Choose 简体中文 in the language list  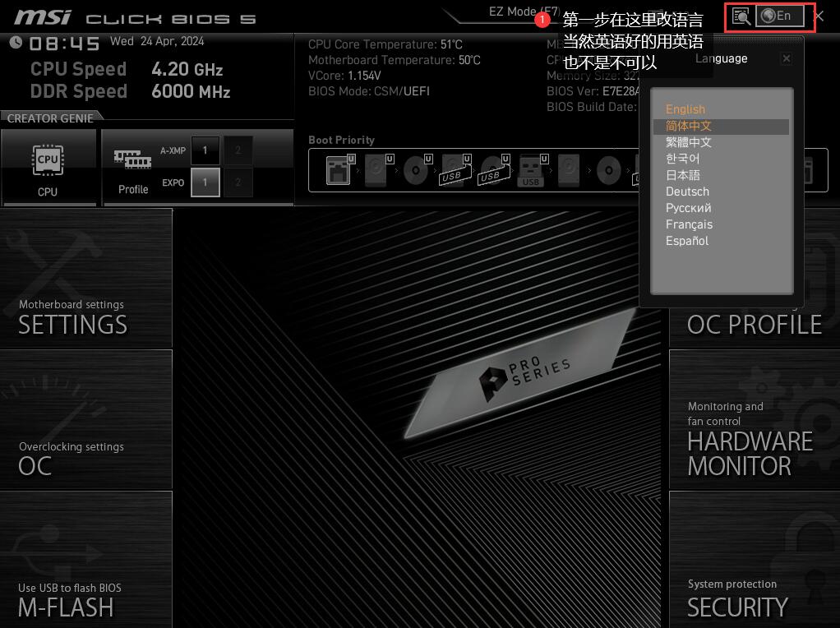tap(689, 126)
